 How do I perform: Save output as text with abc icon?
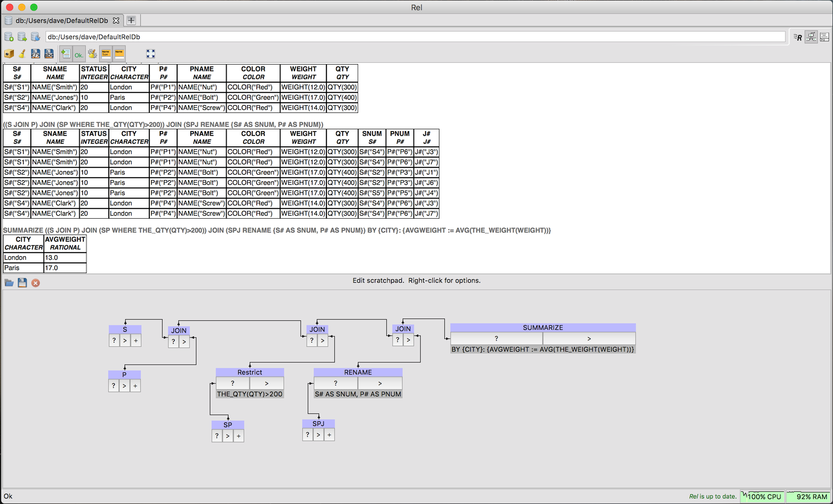tap(49, 54)
